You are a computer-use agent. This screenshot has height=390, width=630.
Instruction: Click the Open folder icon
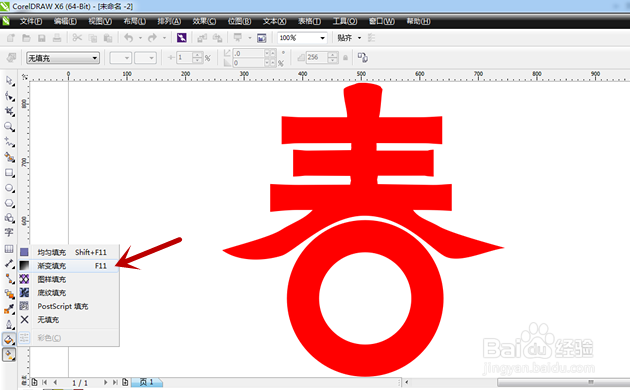(27, 38)
